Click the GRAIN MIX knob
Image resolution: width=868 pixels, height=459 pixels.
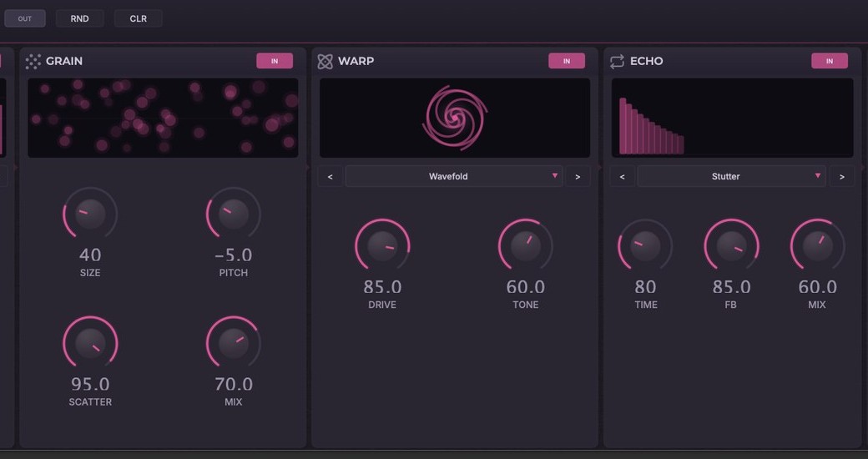click(234, 343)
